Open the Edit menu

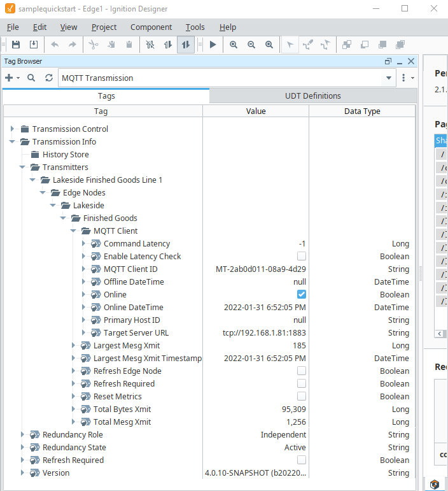pos(39,27)
